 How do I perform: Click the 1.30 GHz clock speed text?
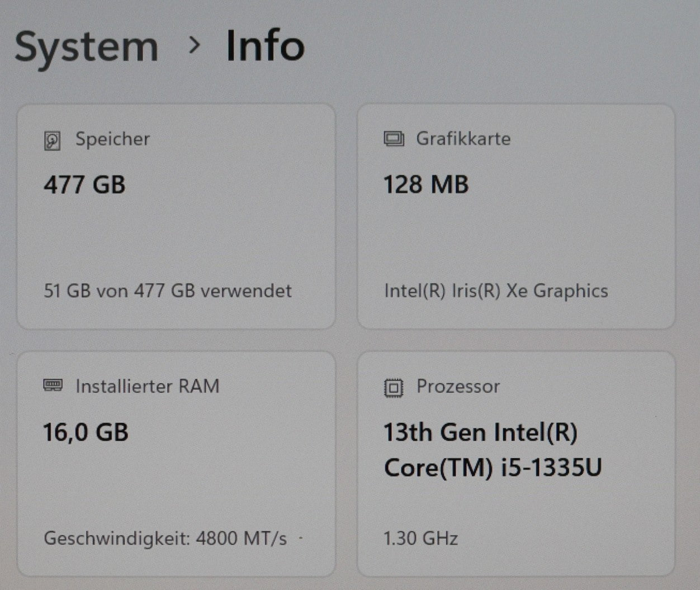coord(420,538)
